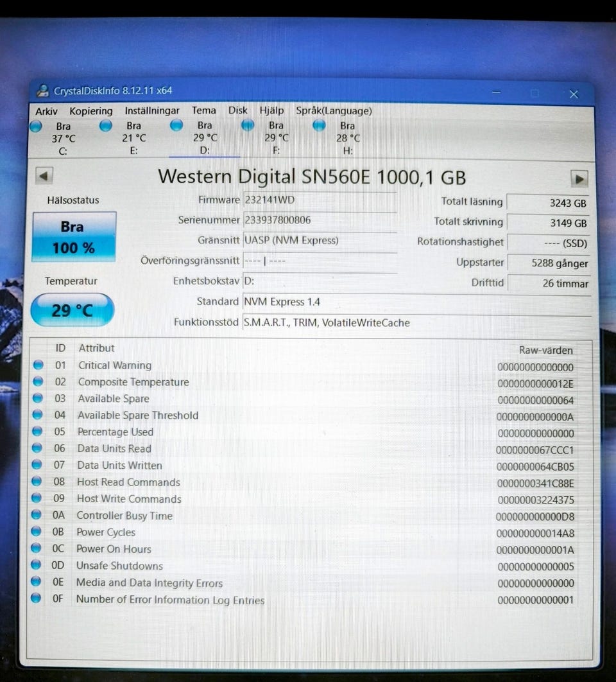This screenshot has height=682, width=616.
Task: Select drive F: status tab
Action: 276,138
